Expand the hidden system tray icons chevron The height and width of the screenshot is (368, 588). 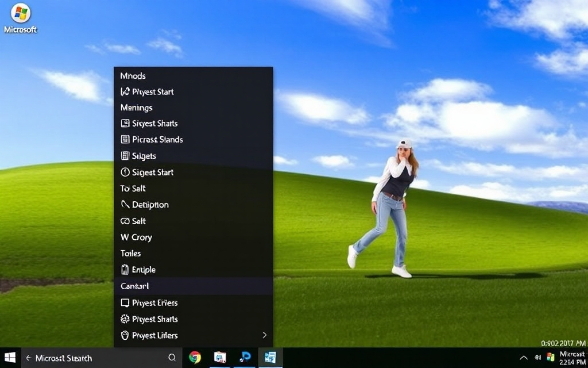(x=524, y=358)
